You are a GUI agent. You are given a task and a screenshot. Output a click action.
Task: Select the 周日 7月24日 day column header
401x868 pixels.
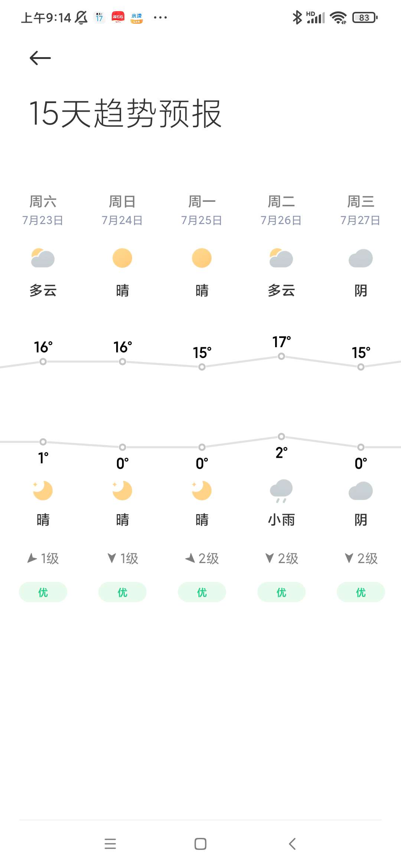pyautogui.click(x=122, y=210)
